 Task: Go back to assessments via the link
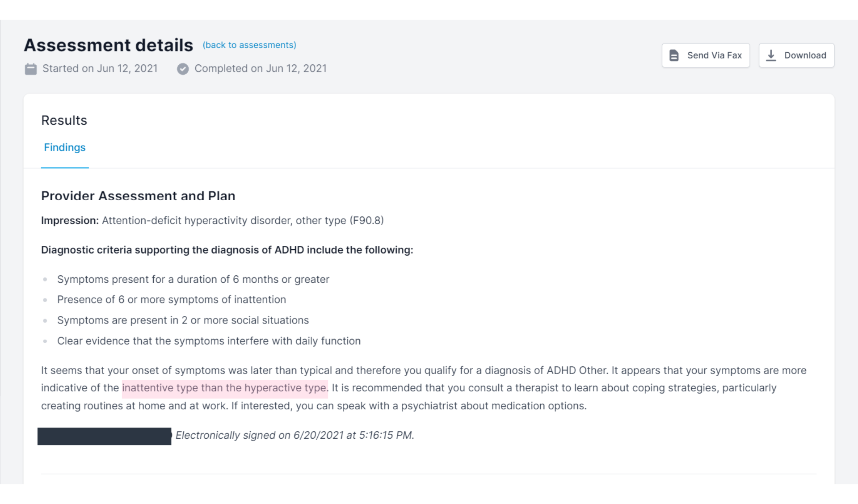[249, 45]
